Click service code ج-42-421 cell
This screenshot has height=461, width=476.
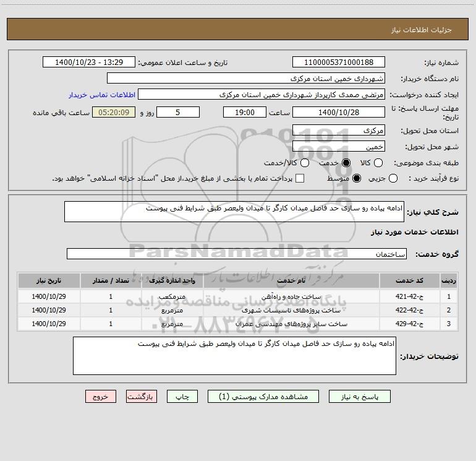click(409, 296)
